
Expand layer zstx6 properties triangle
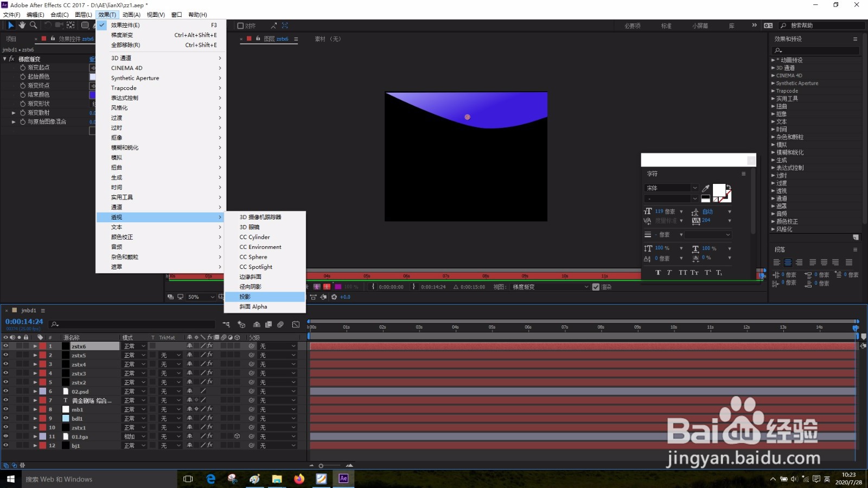(35, 346)
